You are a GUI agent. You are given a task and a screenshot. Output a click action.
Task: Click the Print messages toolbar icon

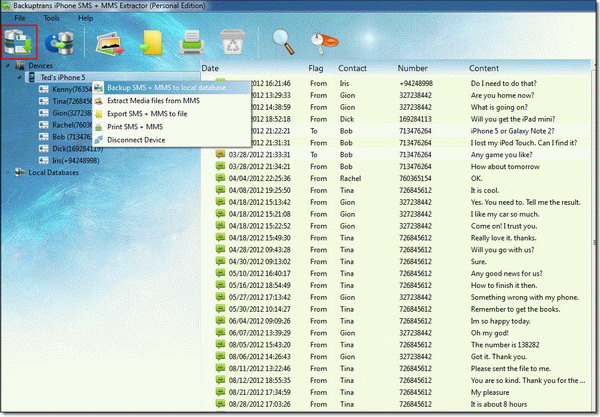click(x=192, y=42)
